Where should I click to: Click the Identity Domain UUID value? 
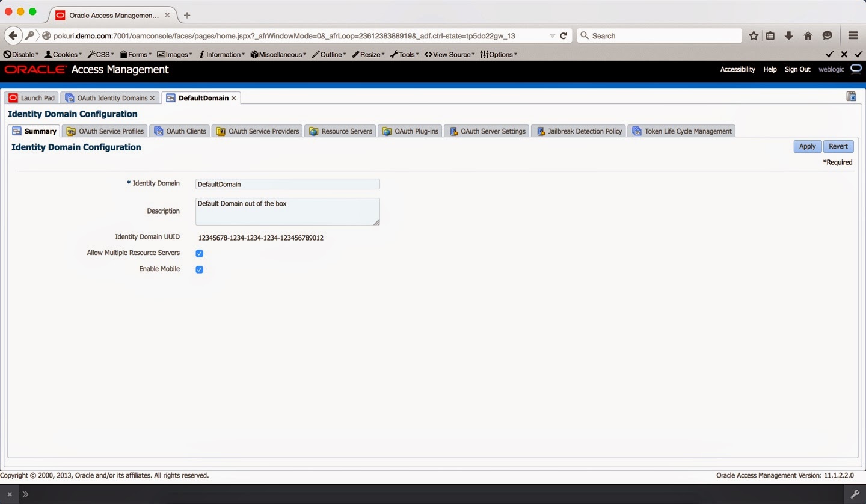261,238
